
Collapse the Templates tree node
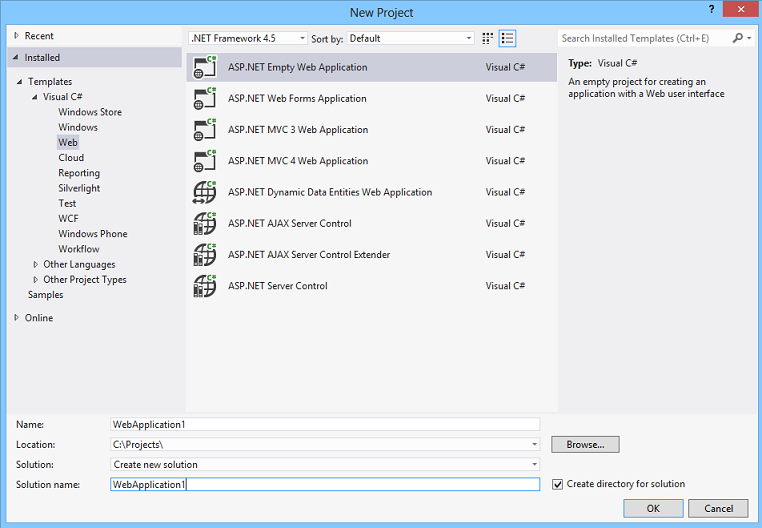19,82
